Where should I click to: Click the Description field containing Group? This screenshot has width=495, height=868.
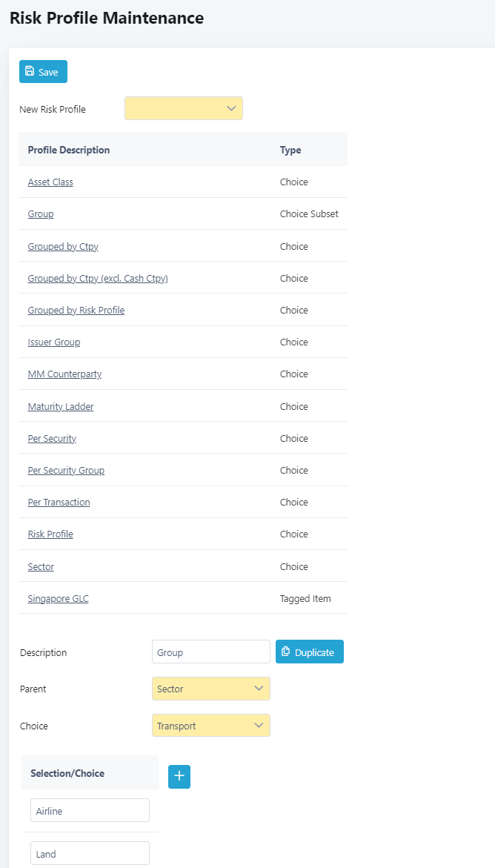pyautogui.click(x=211, y=652)
